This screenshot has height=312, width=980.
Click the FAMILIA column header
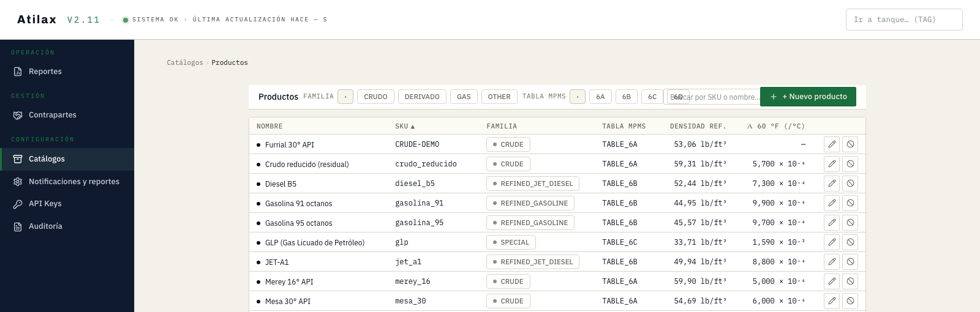(x=502, y=126)
